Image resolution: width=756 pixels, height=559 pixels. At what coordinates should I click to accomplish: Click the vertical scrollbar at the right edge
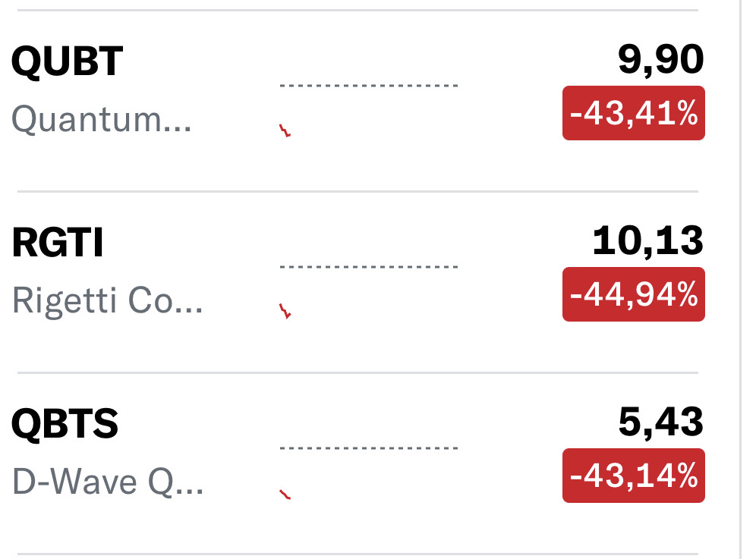coord(740,279)
